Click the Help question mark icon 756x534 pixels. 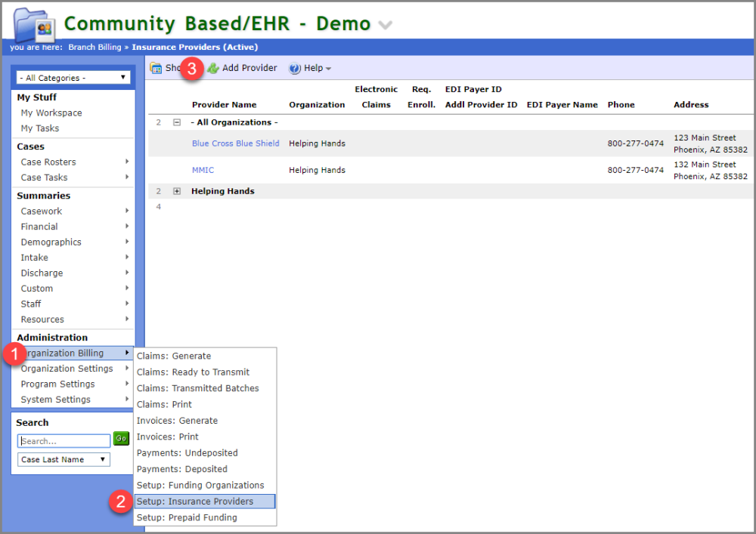[x=295, y=69]
